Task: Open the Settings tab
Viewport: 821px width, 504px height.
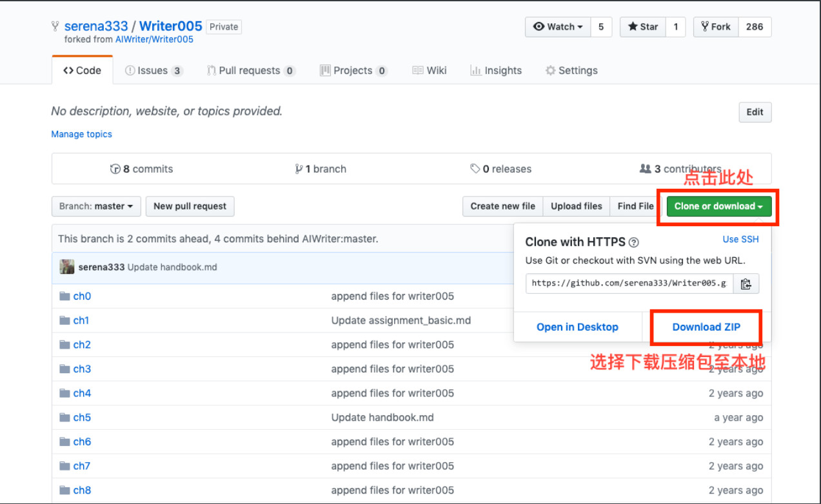Action: click(x=571, y=70)
